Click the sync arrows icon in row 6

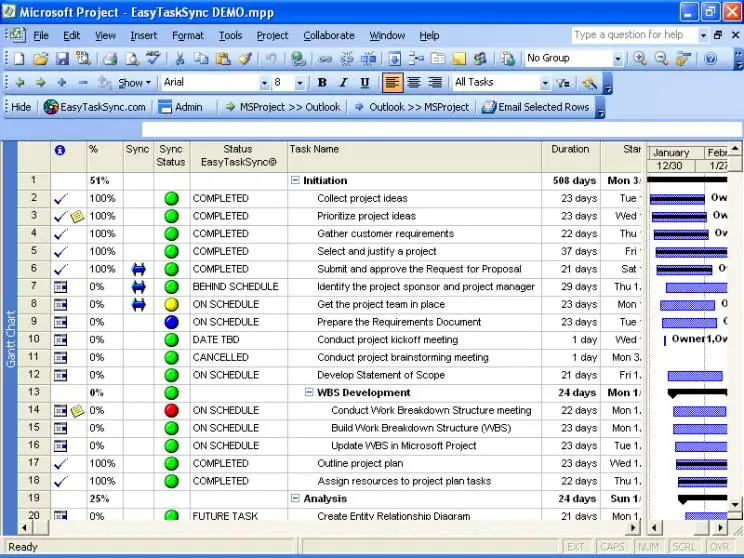click(x=139, y=269)
